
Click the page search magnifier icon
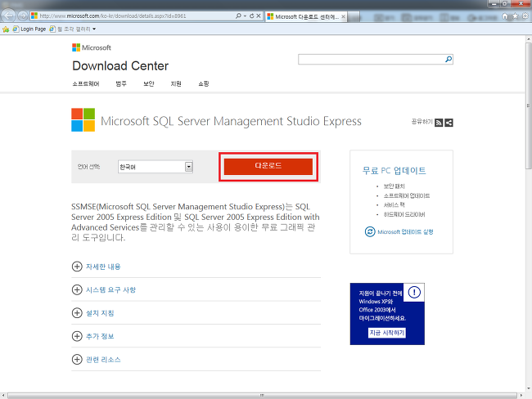pos(449,60)
